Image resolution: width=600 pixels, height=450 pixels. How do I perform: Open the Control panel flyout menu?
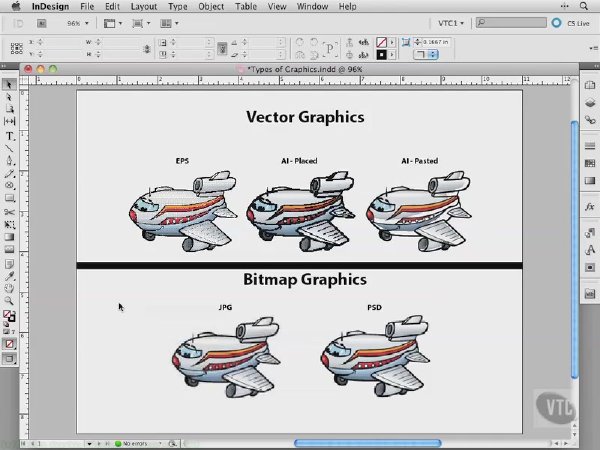[593, 48]
